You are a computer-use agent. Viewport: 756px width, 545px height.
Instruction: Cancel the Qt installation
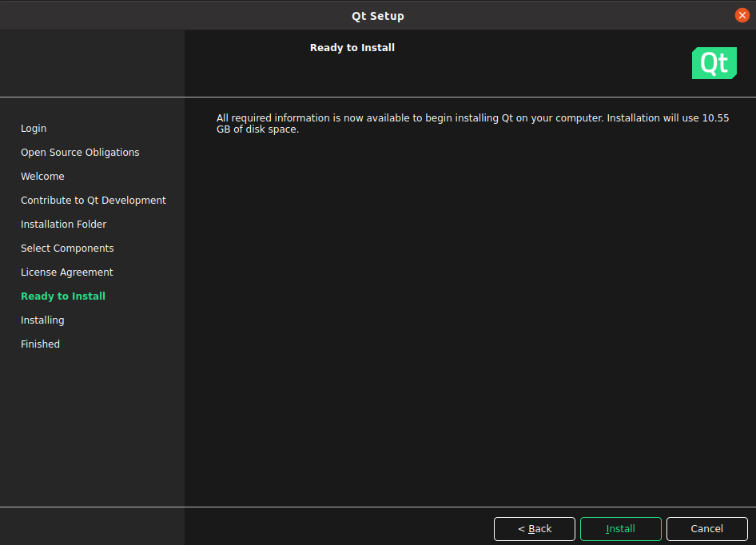click(x=706, y=529)
